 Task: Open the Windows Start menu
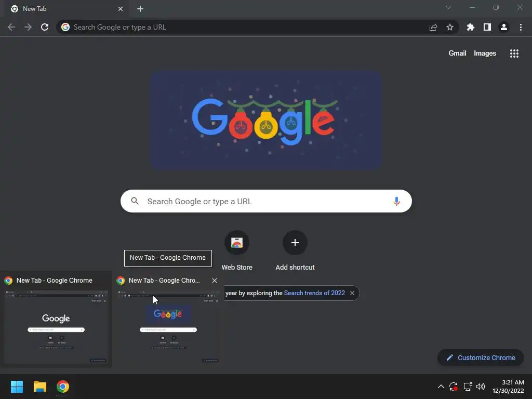point(17,387)
